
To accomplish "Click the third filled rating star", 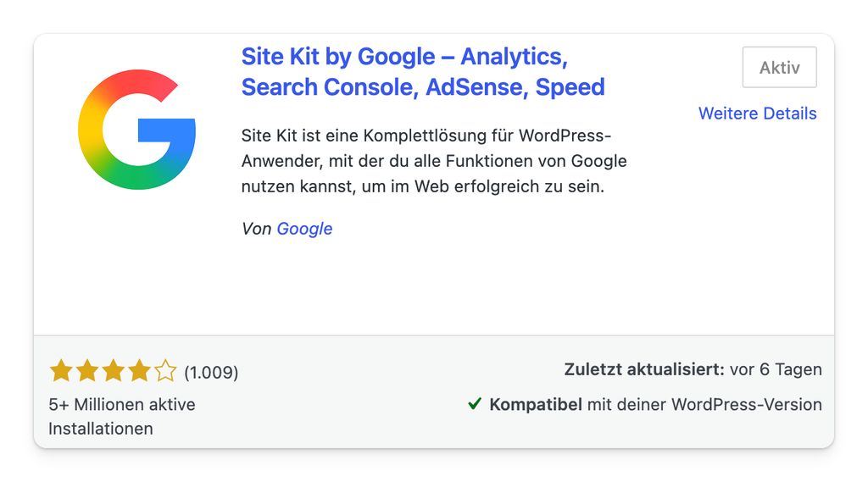I will [113, 371].
